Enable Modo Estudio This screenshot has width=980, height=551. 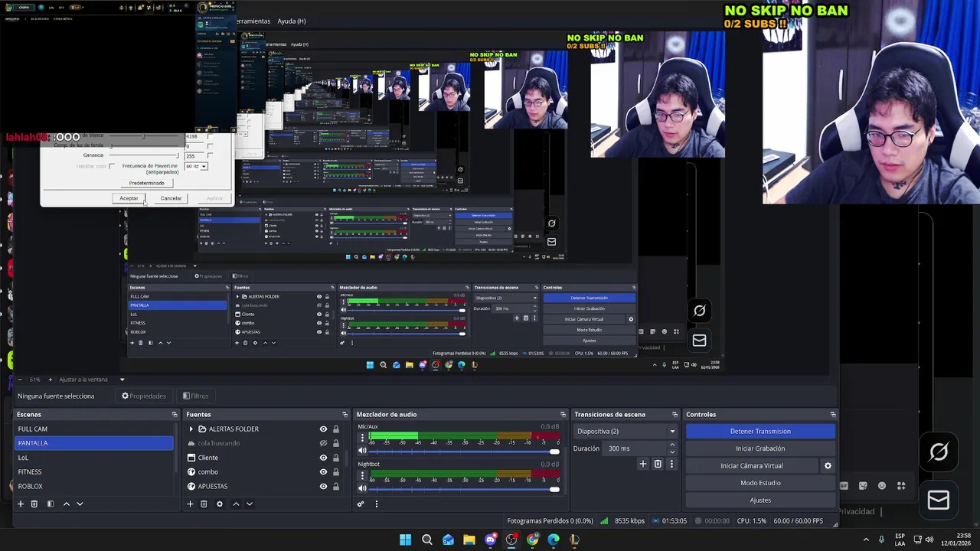click(x=760, y=483)
